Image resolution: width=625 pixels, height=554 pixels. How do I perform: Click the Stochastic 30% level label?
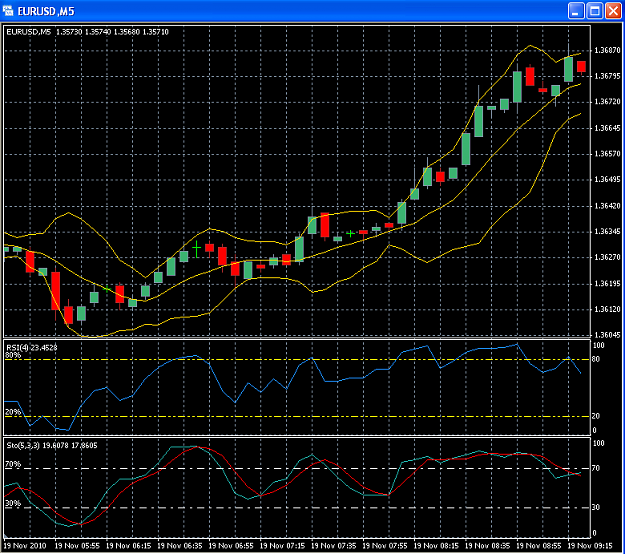click(13, 503)
